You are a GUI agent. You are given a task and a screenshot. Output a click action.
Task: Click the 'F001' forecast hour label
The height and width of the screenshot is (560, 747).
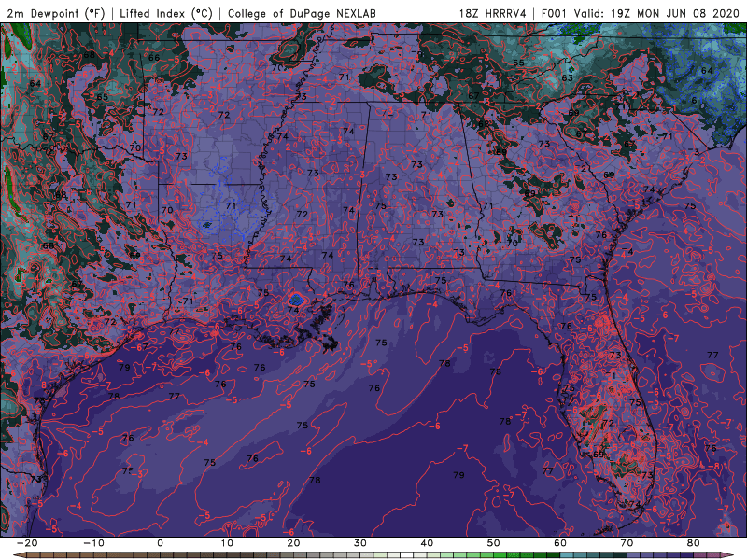(x=555, y=13)
